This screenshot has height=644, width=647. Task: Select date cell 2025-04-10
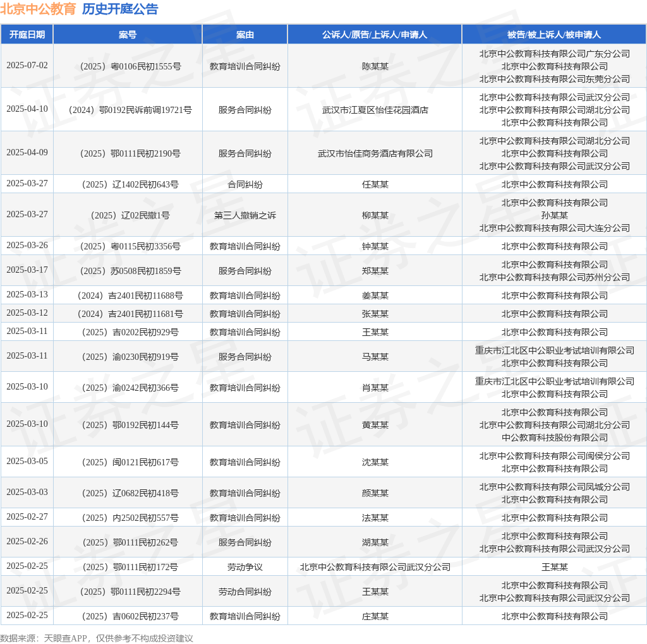(27, 109)
